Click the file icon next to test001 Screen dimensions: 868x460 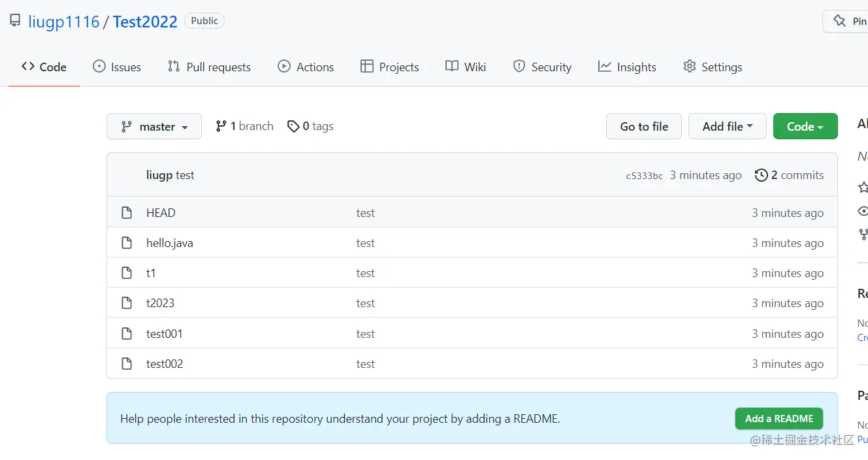tap(127, 334)
